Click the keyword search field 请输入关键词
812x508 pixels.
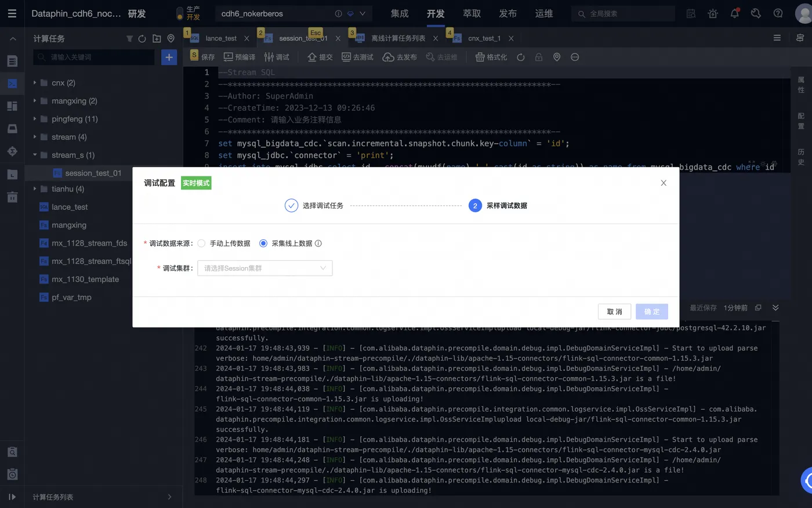[94, 57]
